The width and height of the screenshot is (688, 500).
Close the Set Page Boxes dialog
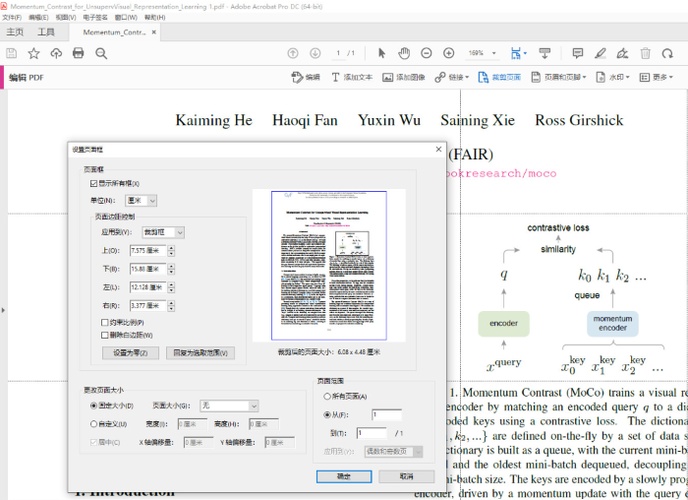click(438, 149)
